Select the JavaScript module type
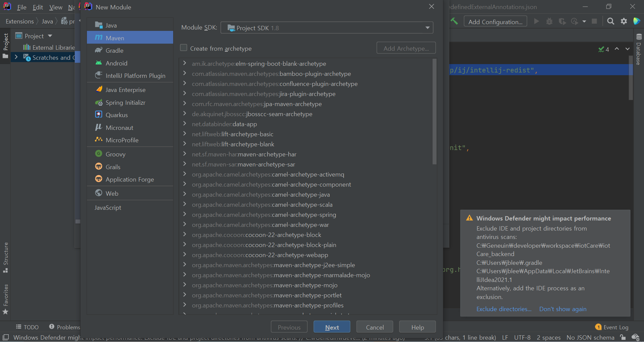The width and height of the screenshot is (644, 342). [x=130, y=207]
